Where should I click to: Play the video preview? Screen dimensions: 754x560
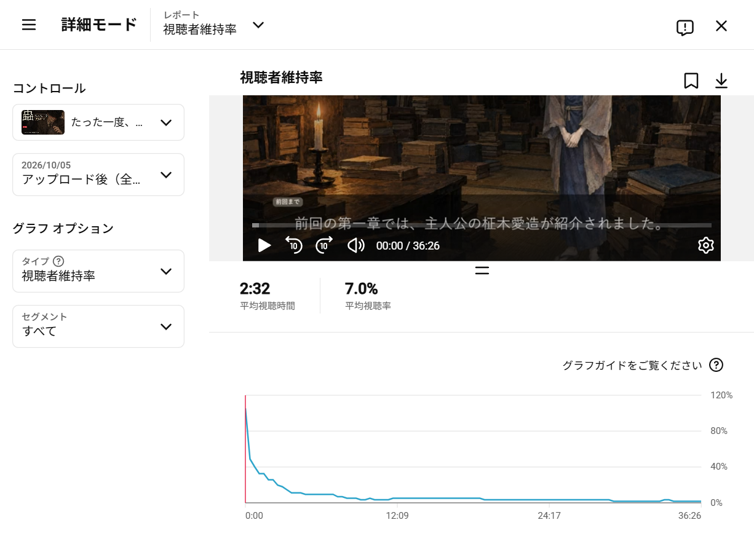pos(264,245)
